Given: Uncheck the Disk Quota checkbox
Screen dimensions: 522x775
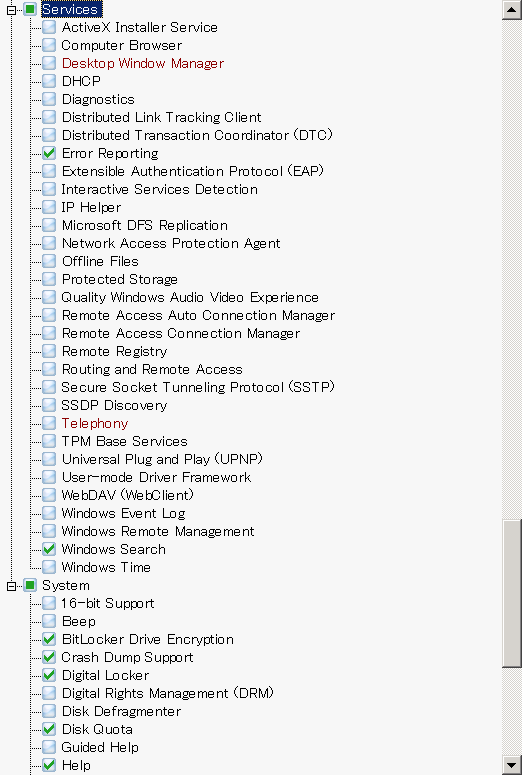Looking at the screenshot, I should [49, 729].
